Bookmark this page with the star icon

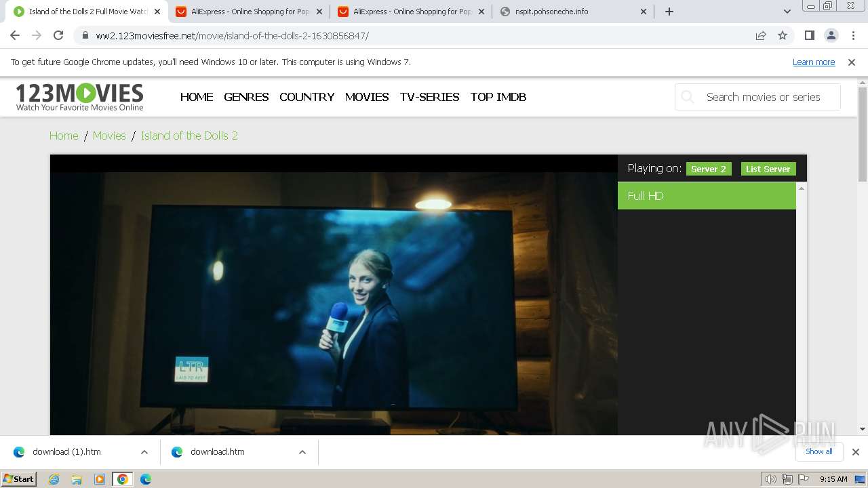pyautogui.click(x=783, y=35)
